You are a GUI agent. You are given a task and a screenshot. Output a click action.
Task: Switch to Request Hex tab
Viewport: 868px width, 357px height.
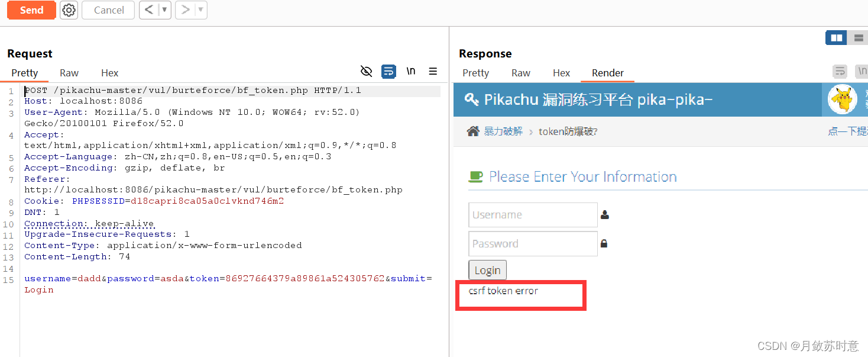click(x=110, y=73)
